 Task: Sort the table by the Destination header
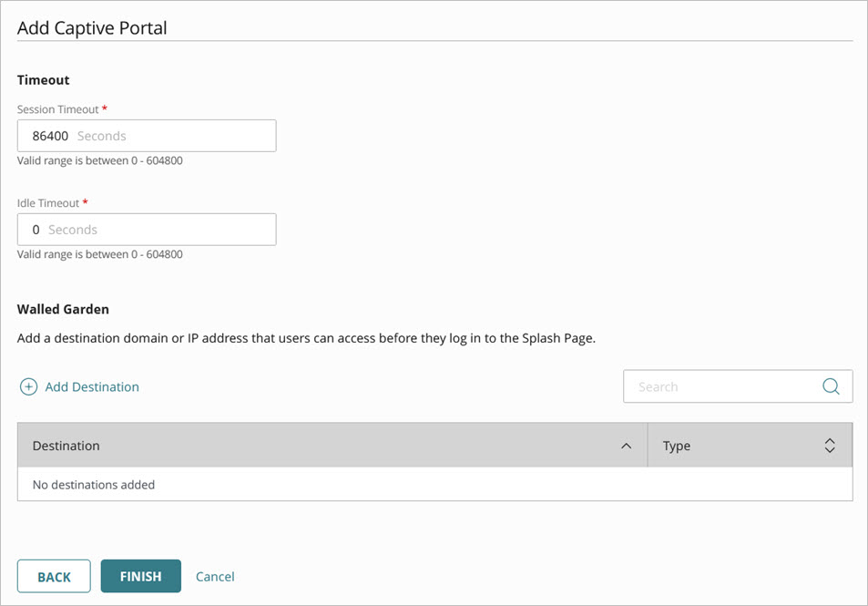66,446
